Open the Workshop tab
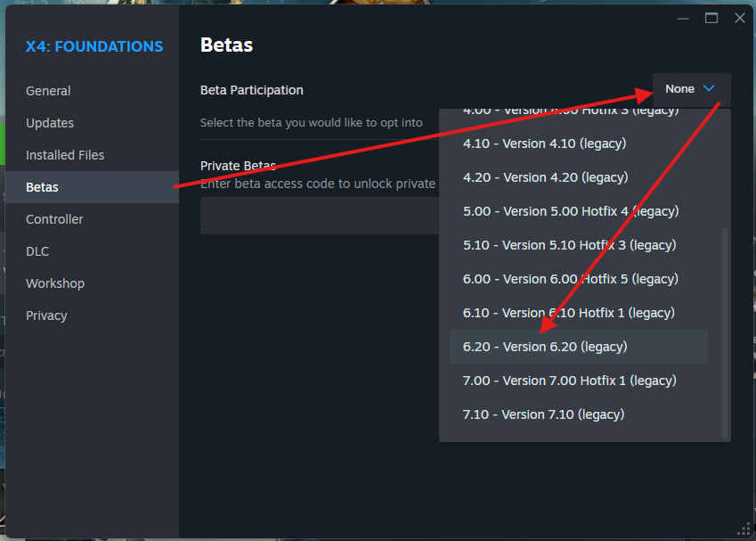The height and width of the screenshot is (541, 756). (x=55, y=283)
